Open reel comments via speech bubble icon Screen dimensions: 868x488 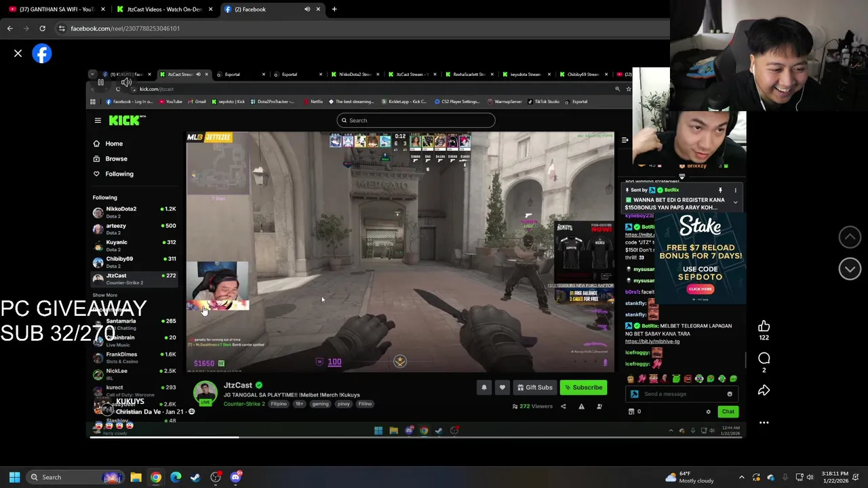764,358
